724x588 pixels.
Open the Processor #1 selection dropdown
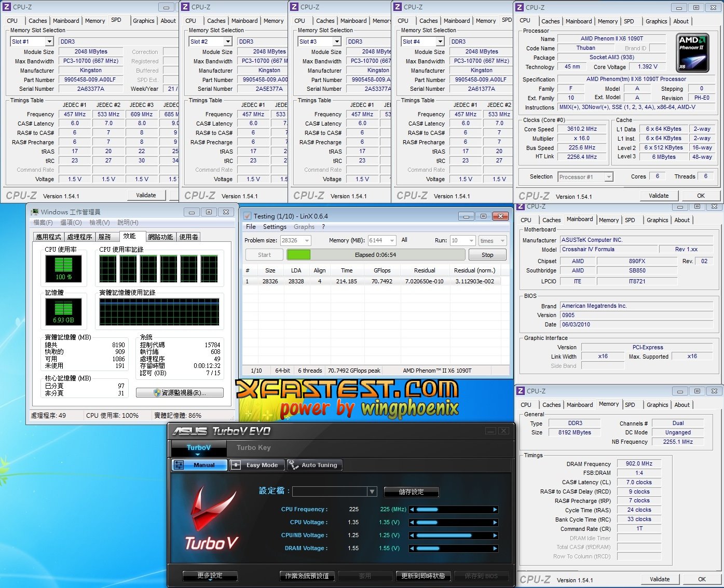click(x=609, y=177)
